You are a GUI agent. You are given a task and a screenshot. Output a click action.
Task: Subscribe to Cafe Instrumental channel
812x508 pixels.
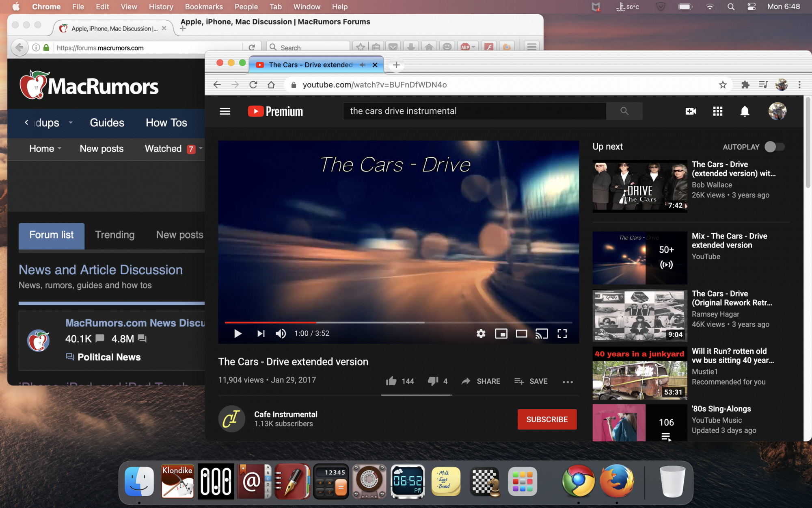click(547, 419)
